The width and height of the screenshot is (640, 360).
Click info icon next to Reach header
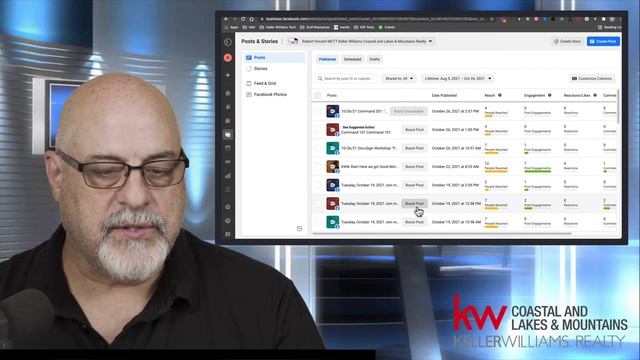pos(500,95)
